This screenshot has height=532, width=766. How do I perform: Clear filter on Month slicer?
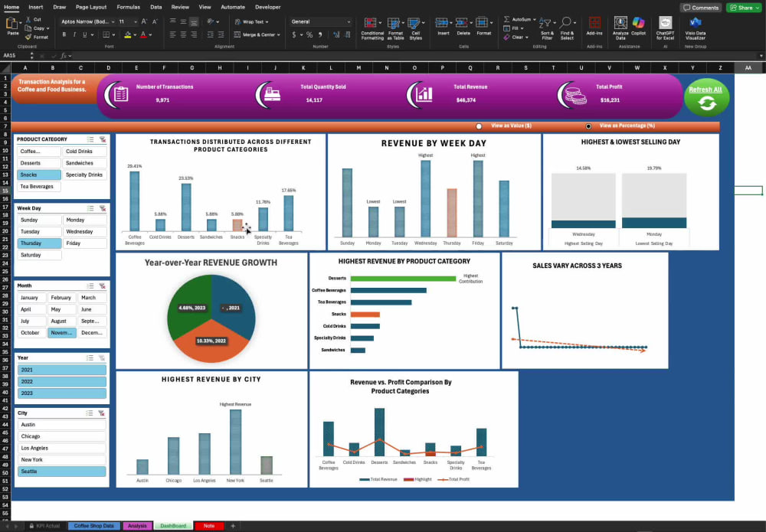[x=103, y=286]
